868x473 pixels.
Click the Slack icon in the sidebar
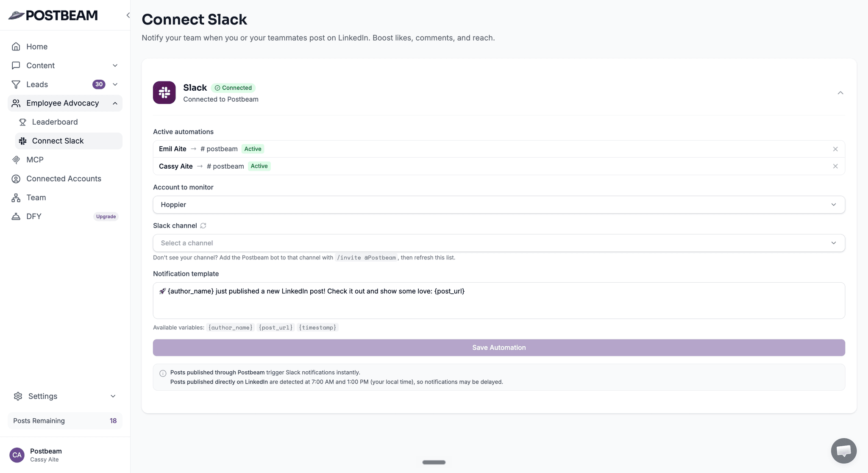pos(23,141)
